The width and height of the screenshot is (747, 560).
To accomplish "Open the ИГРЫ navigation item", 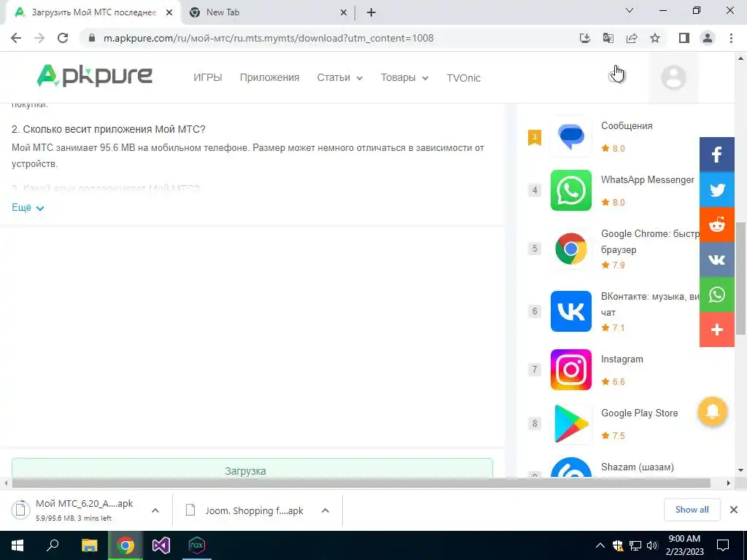I will pos(208,77).
